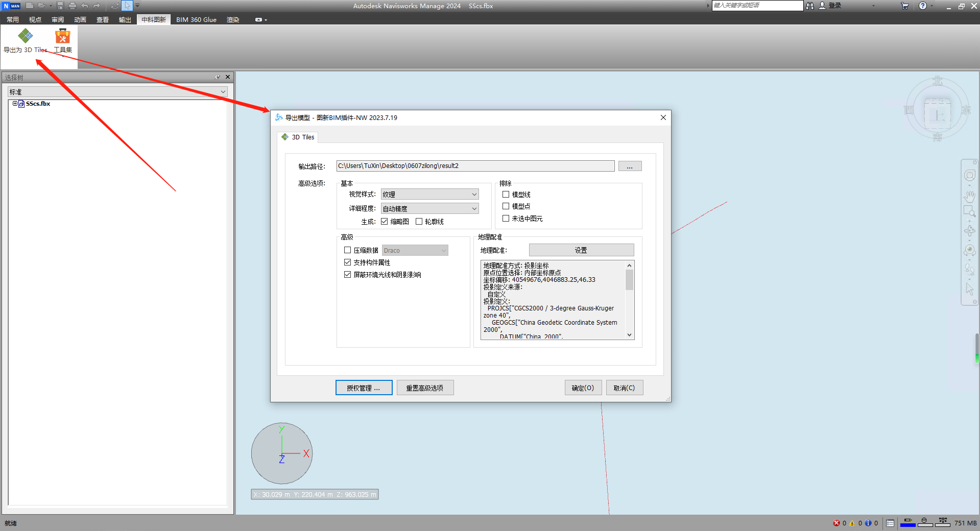Viewport: 980px width, 531px height.
Task: Select the Zoom window tool on navigation bar
Action: [969, 211]
